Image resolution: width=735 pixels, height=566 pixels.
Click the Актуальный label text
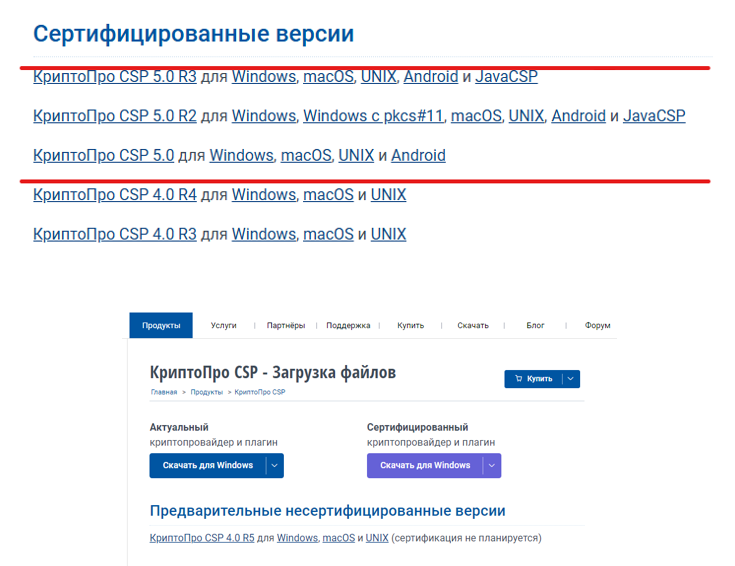pos(179,427)
